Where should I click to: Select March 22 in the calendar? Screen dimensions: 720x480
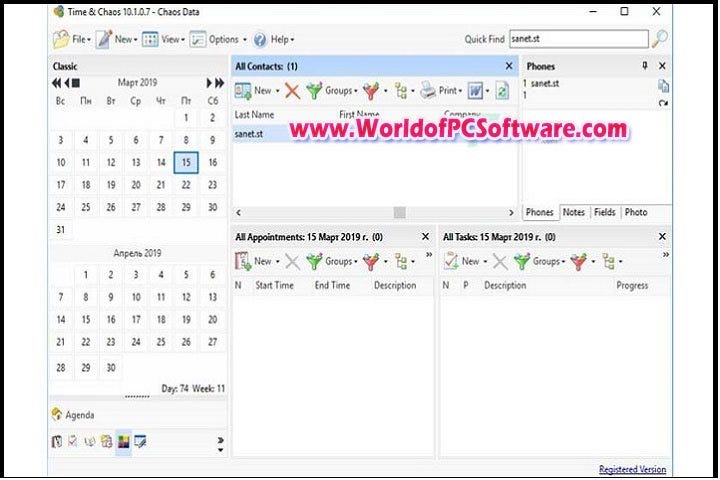[186, 185]
